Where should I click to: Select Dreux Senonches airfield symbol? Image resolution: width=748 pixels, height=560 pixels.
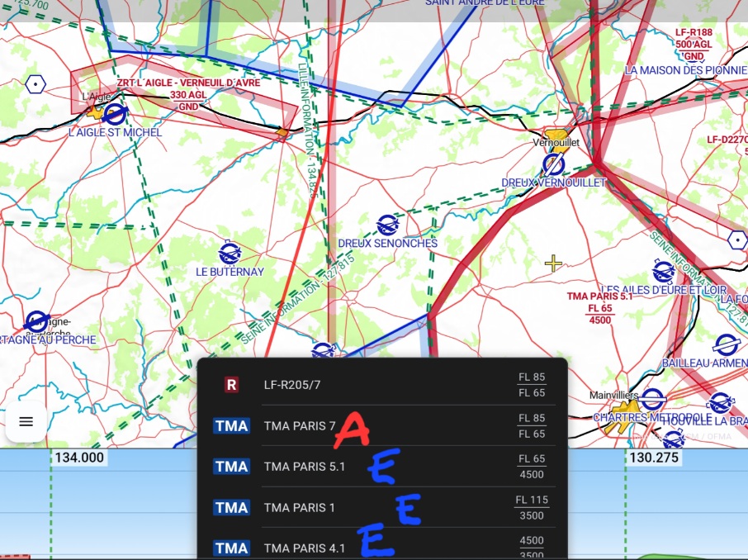[x=386, y=225]
